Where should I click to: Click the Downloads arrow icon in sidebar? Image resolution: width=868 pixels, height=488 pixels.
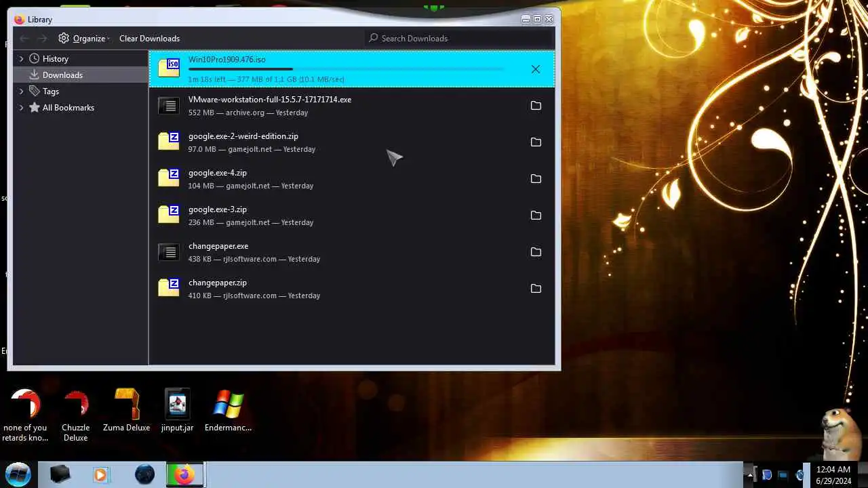pos(35,75)
